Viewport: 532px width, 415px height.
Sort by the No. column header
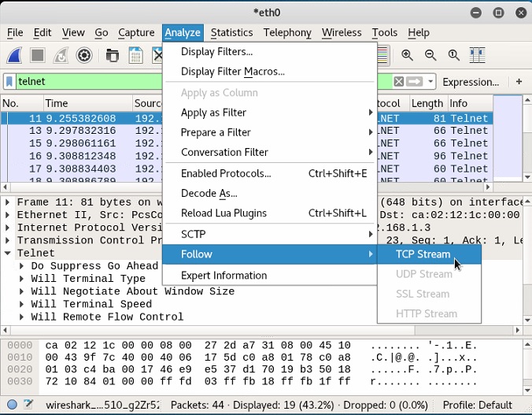point(22,103)
